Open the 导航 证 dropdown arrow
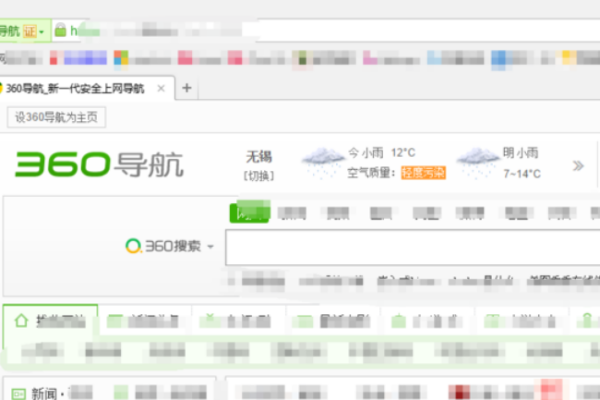The image size is (600, 400). click(41, 32)
